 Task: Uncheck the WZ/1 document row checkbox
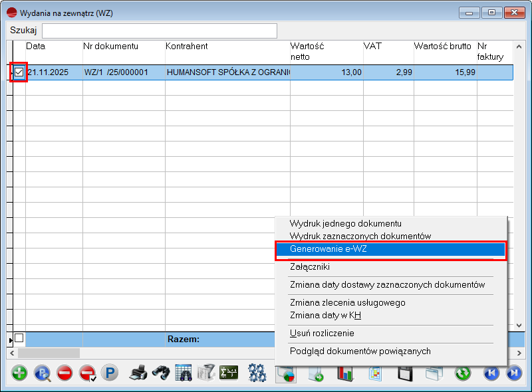pyautogui.click(x=19, y=72)
